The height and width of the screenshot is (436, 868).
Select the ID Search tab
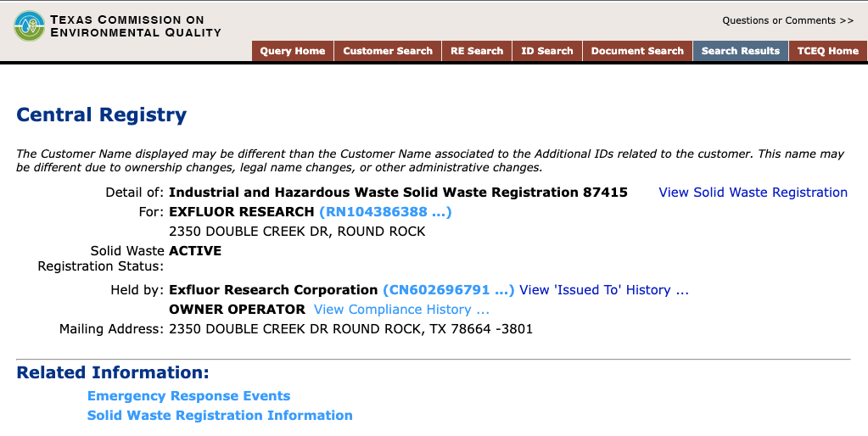pyautogui.click(x=547, y=51)
